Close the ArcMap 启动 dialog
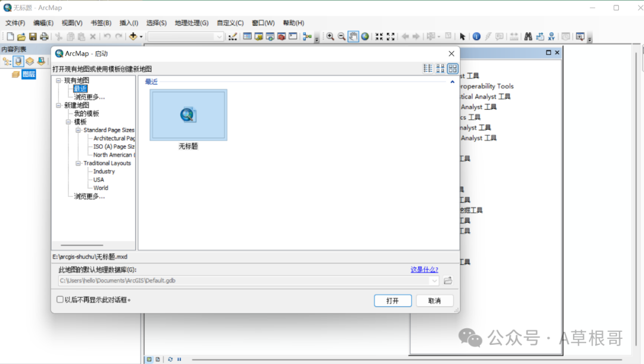This screenshot has width=644, height=364. point(451,54)
